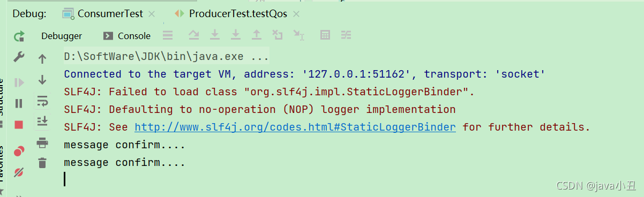Toggle scroll to end of console
This screenshot has height=197, width=644.
[42, 122]
